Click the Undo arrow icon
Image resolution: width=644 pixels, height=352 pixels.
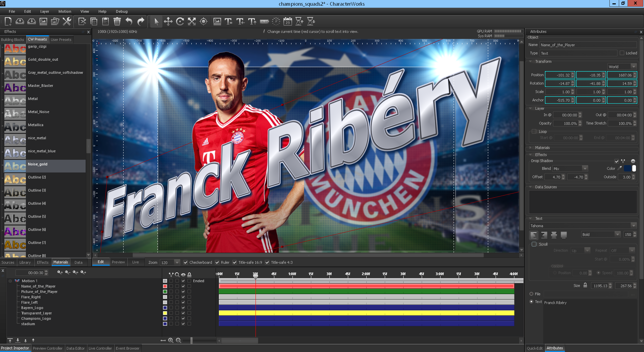click(x=129, y=21)
